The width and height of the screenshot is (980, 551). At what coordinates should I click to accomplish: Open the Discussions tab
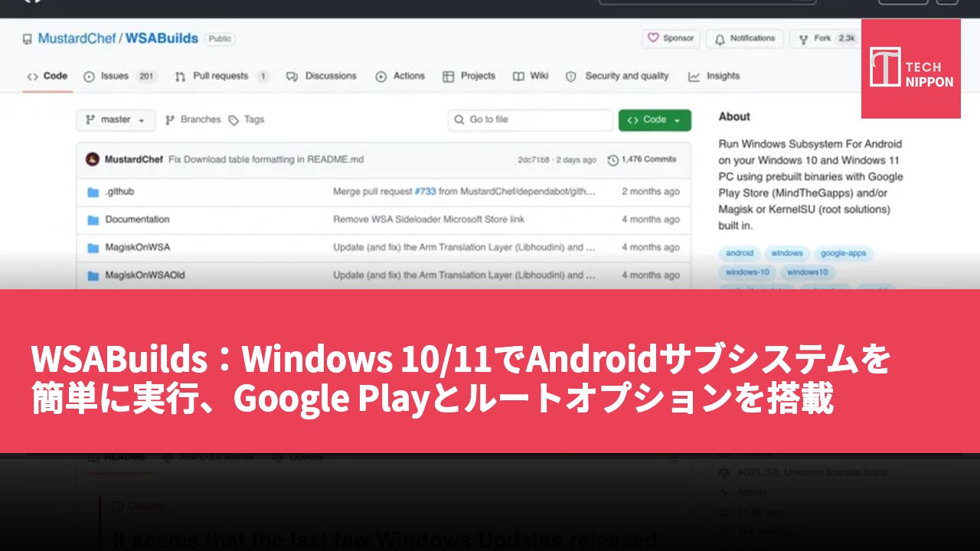click(322, 76)
